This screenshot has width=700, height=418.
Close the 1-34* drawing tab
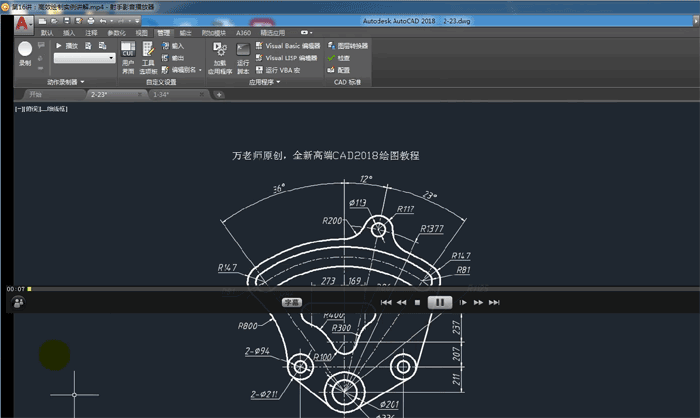pyautogui.click(x=202, y=95)
